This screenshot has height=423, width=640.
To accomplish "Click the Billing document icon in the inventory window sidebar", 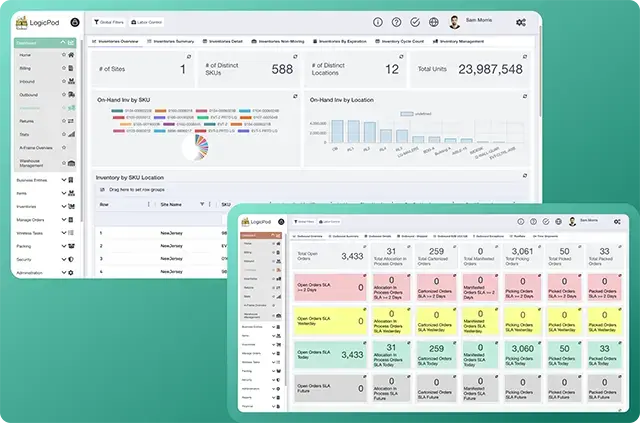I will tap(71, 68).
